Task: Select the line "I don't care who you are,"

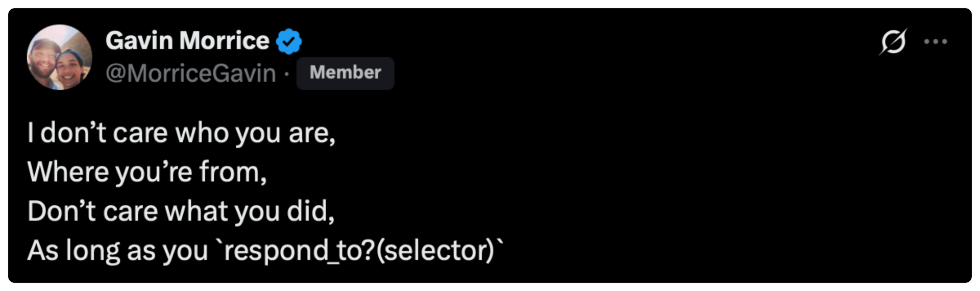Action: pos(181,133)
